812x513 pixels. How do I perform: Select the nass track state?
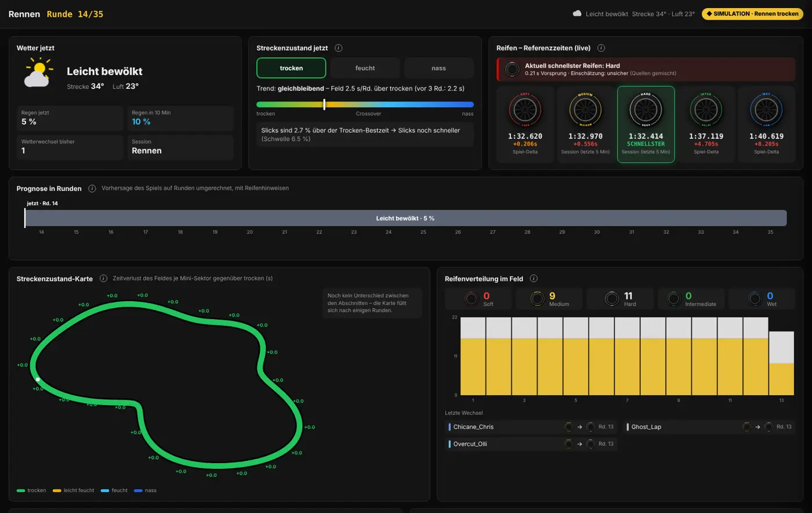point(439,68)
